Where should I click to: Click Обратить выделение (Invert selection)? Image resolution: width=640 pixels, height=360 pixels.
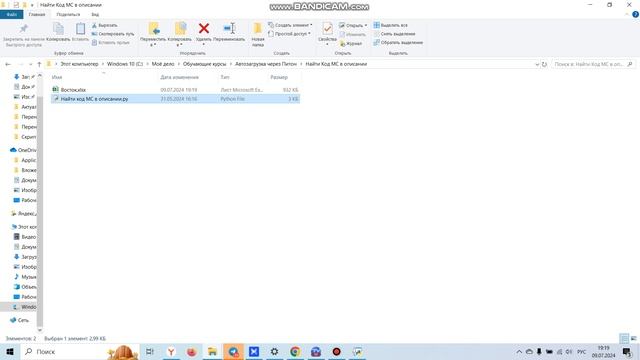point(398,42)
